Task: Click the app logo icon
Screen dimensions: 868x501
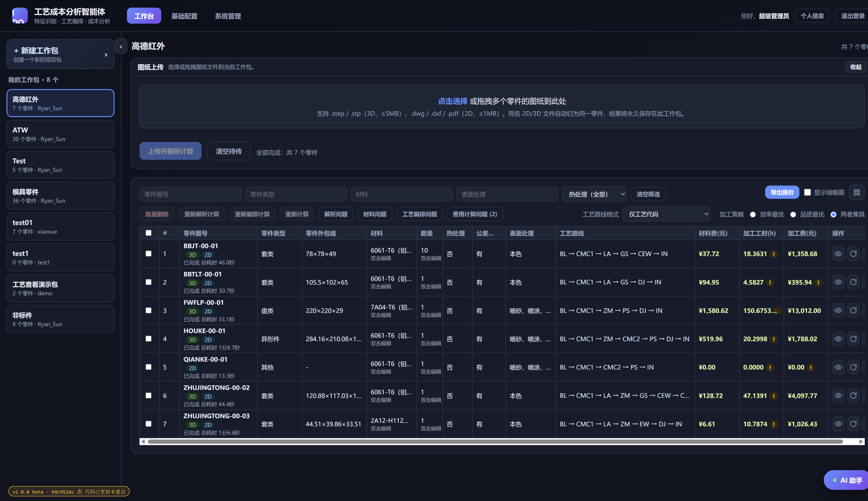Action: (20, 16)
